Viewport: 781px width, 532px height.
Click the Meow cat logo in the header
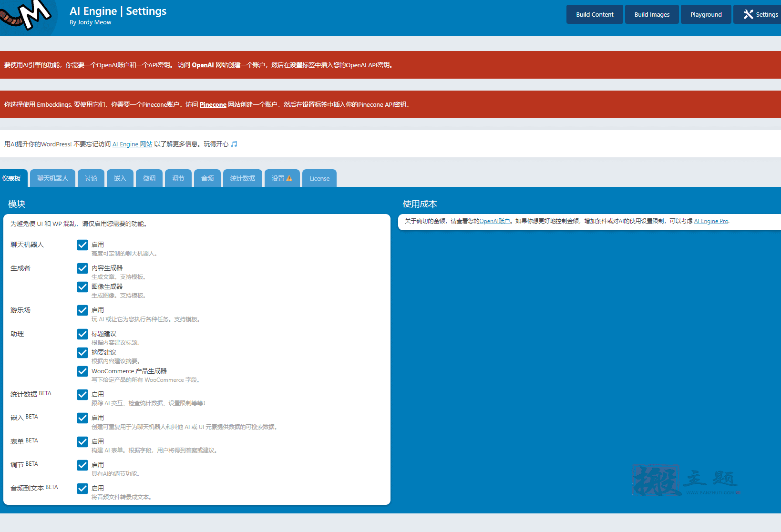tap(26, 16)
